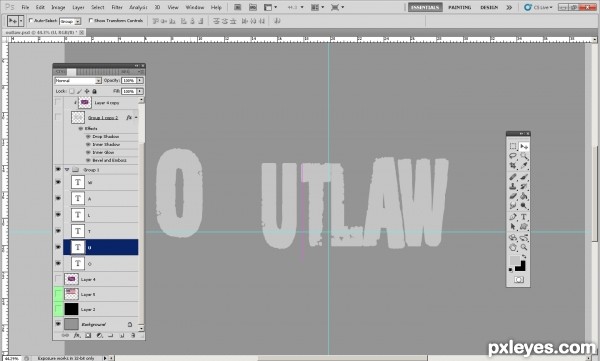Open Auto-Select Group dropdown

[70, 21]
